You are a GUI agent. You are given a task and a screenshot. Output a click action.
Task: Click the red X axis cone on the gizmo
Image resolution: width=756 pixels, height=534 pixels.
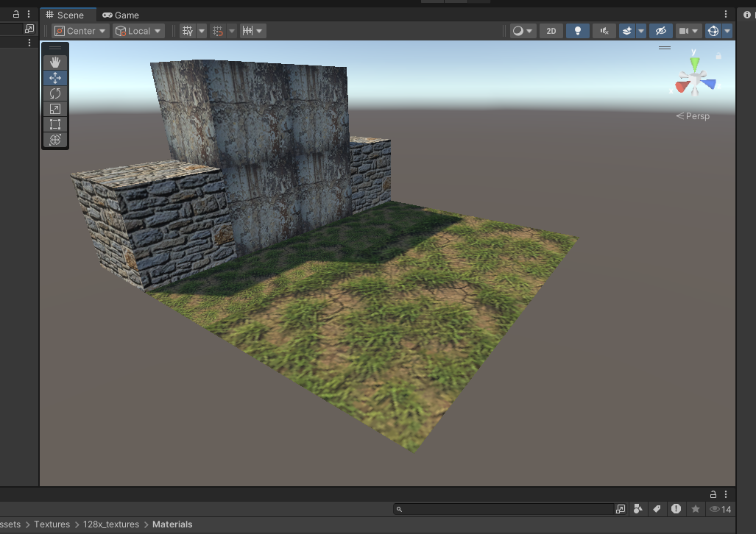pyautogui.click(x=682, y=86)
